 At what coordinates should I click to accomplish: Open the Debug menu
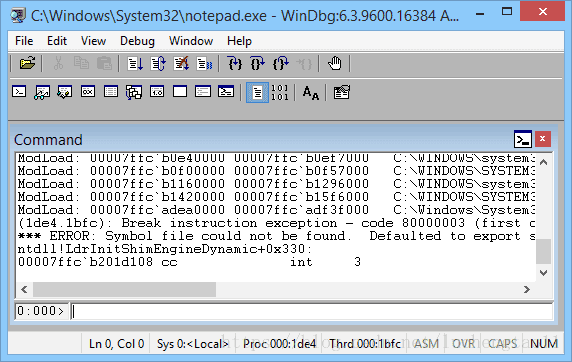click(137, 41)
